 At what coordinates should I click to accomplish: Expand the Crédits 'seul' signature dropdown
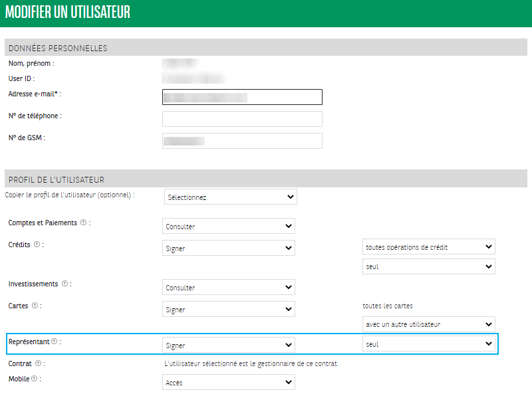[428, 266]
